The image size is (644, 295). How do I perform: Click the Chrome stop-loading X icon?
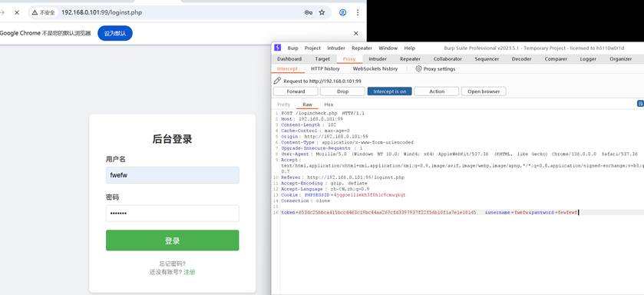pyautogui.click(x=16, y=13)
